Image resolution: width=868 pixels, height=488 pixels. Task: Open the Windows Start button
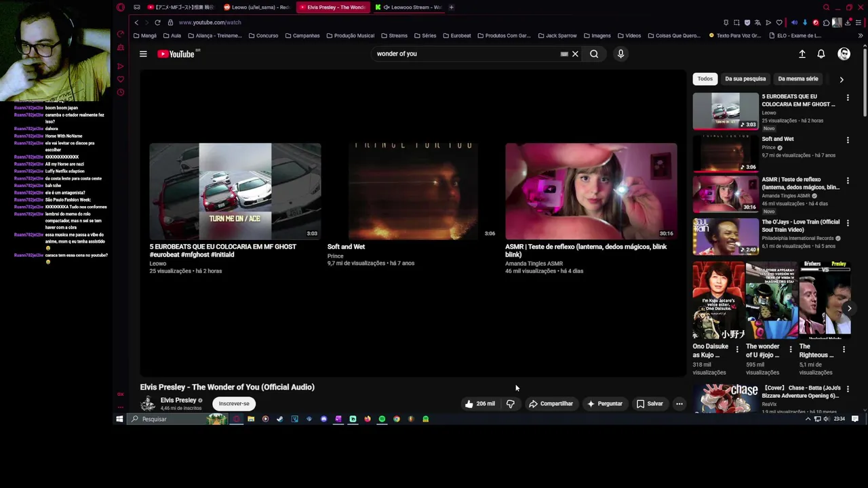(119, 419)
